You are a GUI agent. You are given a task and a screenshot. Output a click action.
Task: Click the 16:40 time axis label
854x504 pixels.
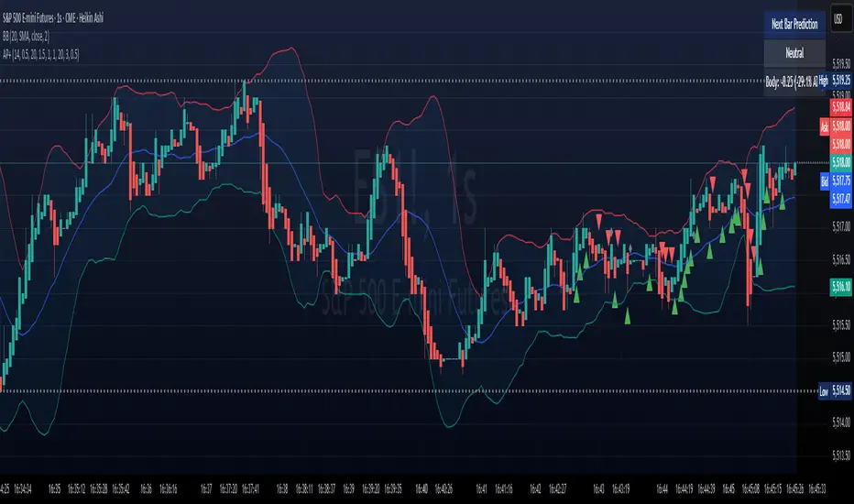422,488
